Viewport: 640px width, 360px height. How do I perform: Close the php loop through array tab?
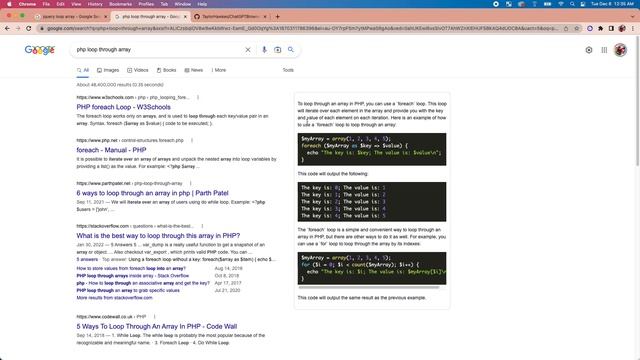point(185,17)
